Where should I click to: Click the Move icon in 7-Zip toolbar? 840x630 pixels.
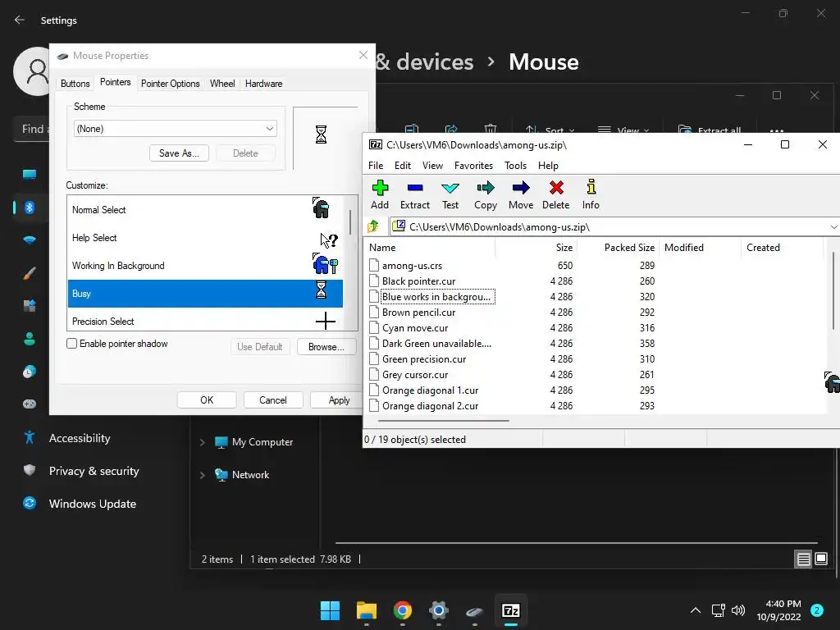(x=521, y=188)
